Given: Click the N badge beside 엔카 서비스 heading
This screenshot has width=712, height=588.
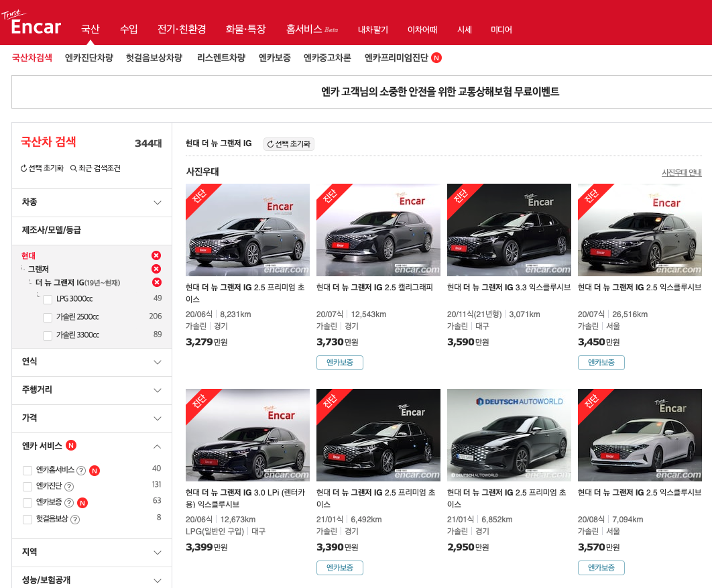Looking at the screenshot, I should 71,445.
